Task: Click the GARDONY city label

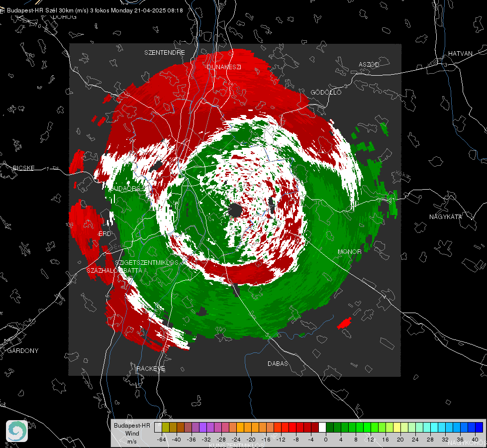Action: click(23, 351)
